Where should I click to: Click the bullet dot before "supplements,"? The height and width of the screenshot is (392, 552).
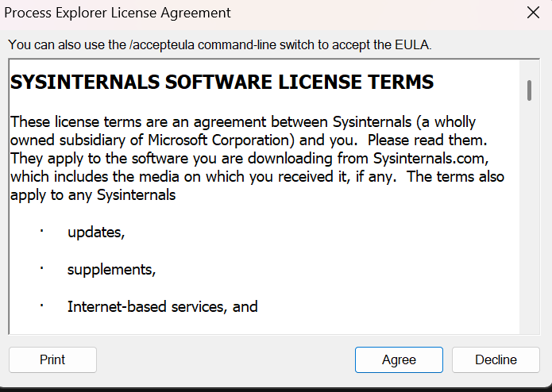(x=41, y=267)
